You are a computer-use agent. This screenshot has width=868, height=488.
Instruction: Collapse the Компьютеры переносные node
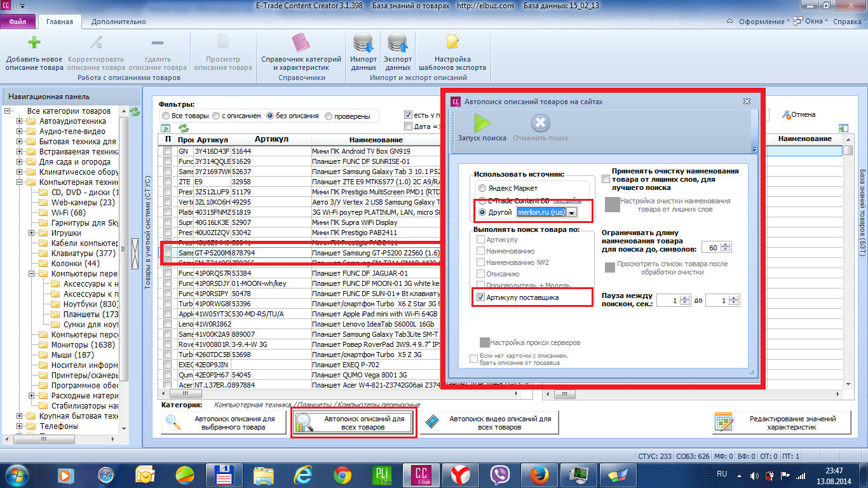pyautogui.click(x=32, y=274)
